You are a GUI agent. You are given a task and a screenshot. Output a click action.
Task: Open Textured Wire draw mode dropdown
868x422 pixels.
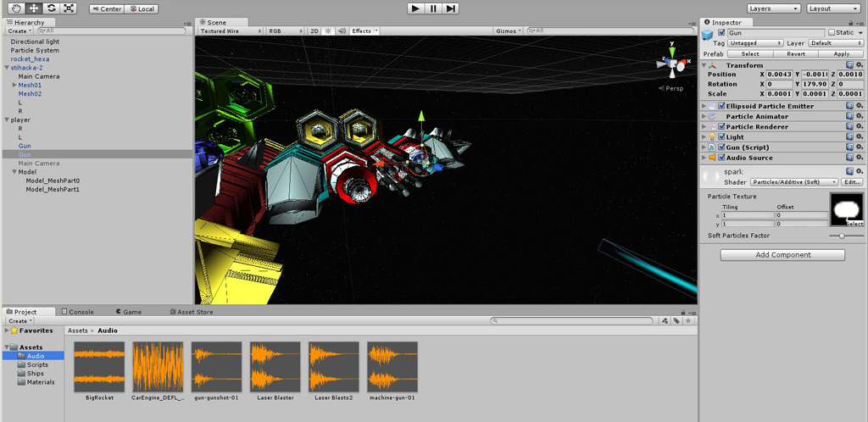point(231,31)
